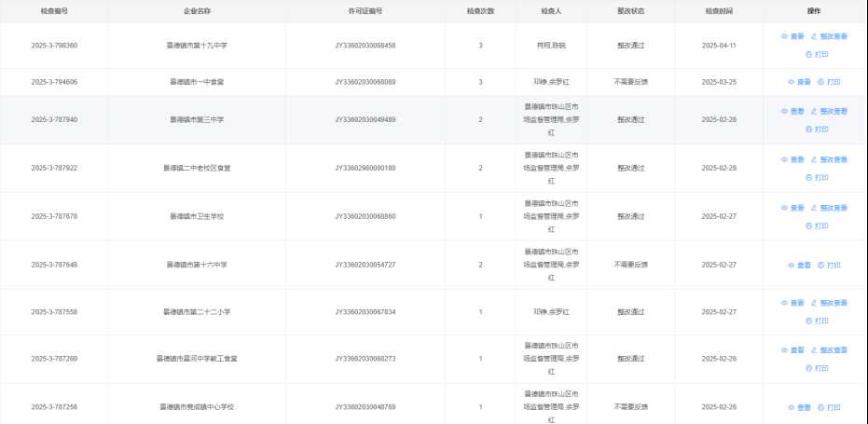Screen dimensions: 868x424
Task: Open 整改查看 for record 2025-3-787940
Action: click(830, 111)
